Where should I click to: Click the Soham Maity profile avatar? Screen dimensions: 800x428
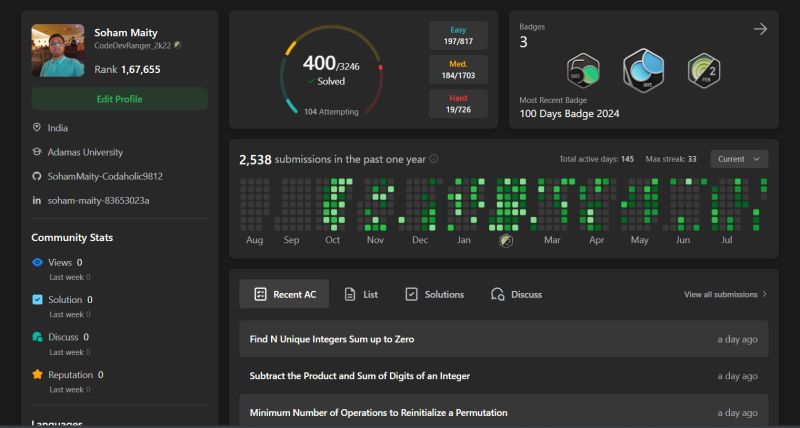coord(58,50)
